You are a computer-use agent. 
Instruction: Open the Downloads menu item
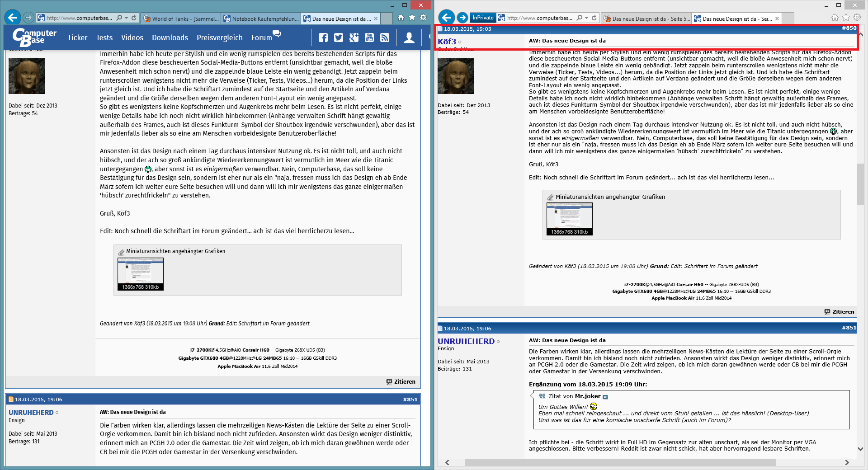[x=170, y=38]
